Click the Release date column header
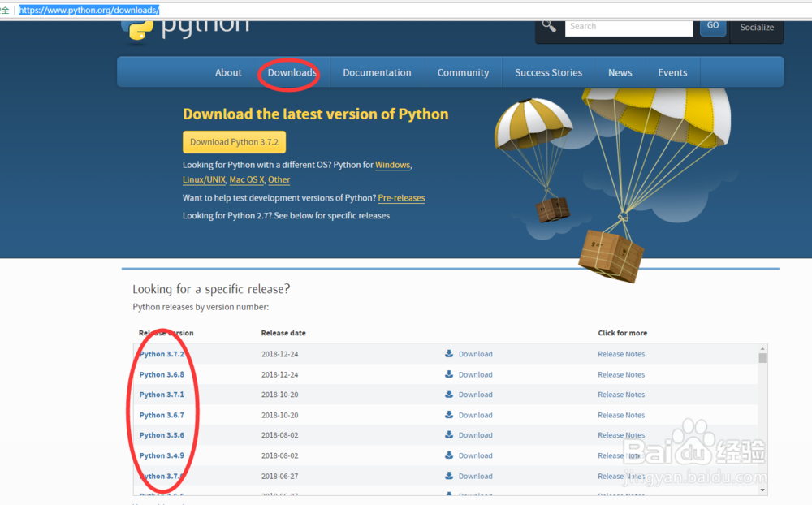The width and height of the screenshot is (812, 505). pyautogui.click(x=283, y=333)
